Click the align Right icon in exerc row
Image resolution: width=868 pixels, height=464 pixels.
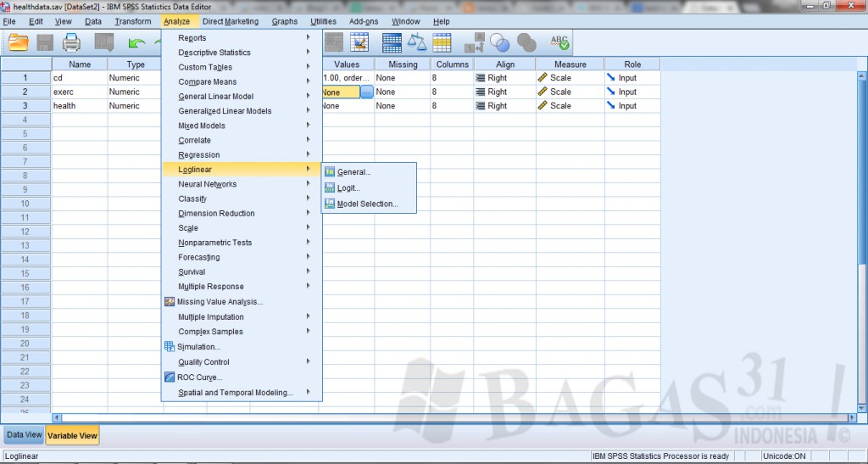(x=480, y=92)
